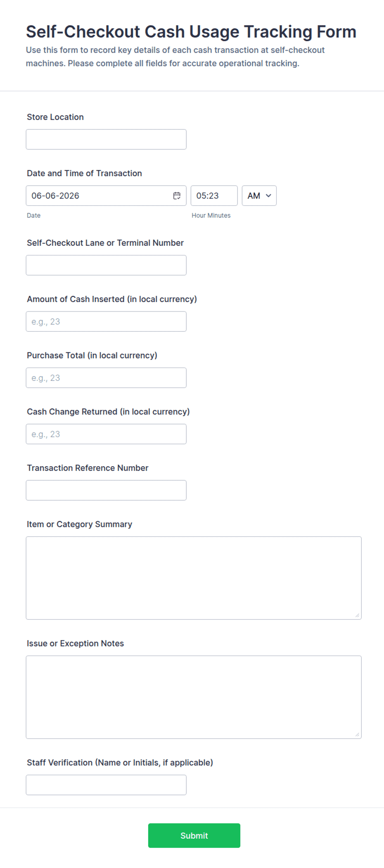Focus the Transaction Reference Number field

pyautogui.click(x=106, y=490)
